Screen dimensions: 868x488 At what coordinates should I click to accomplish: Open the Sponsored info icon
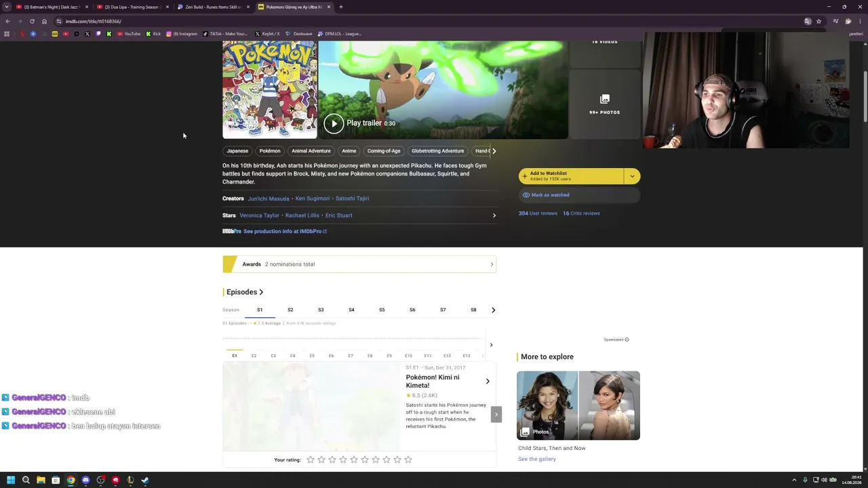pyautogui.click(x=627, y=340)
